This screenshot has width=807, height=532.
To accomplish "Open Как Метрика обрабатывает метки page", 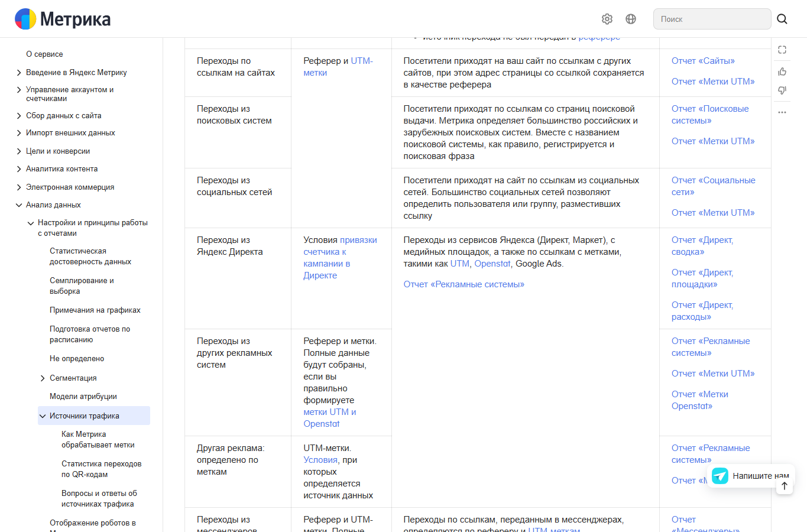I will click(x=98, y=440).
